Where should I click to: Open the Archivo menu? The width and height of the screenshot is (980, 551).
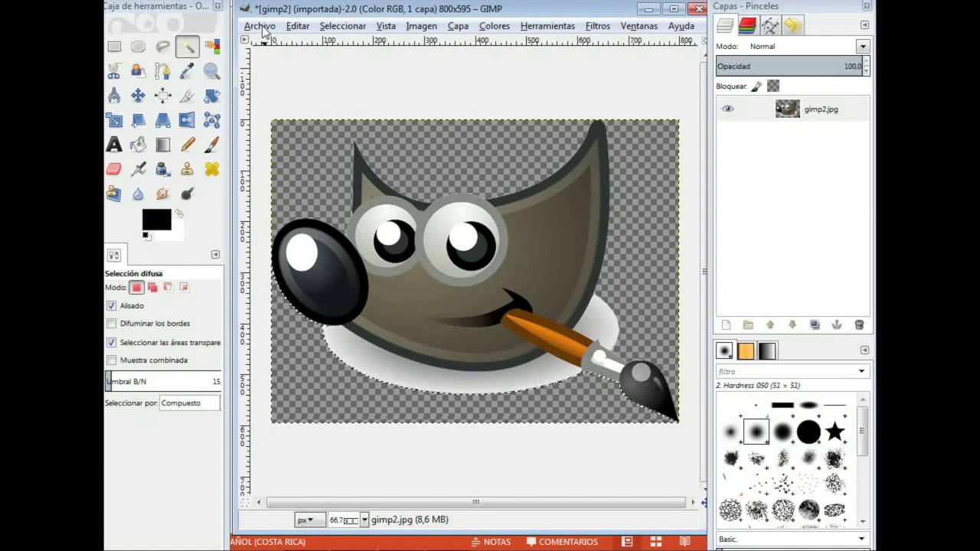click(x=260, y=26)
